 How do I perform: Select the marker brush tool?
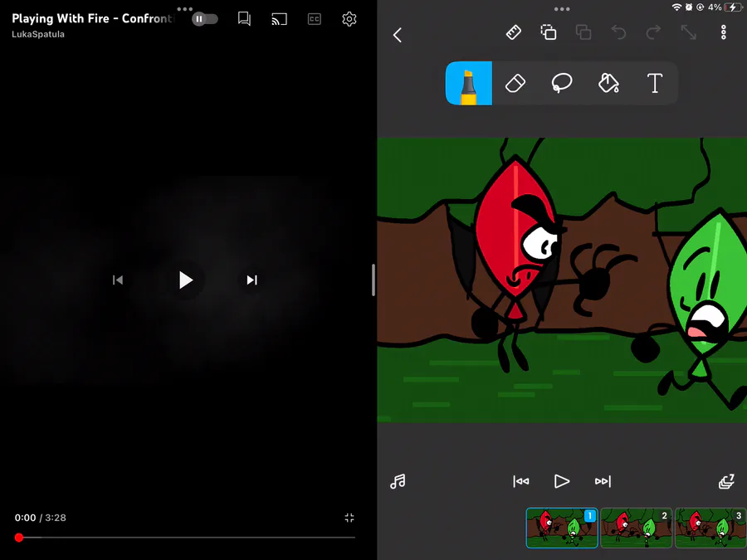pyautogui.click(x=469, y=83)
